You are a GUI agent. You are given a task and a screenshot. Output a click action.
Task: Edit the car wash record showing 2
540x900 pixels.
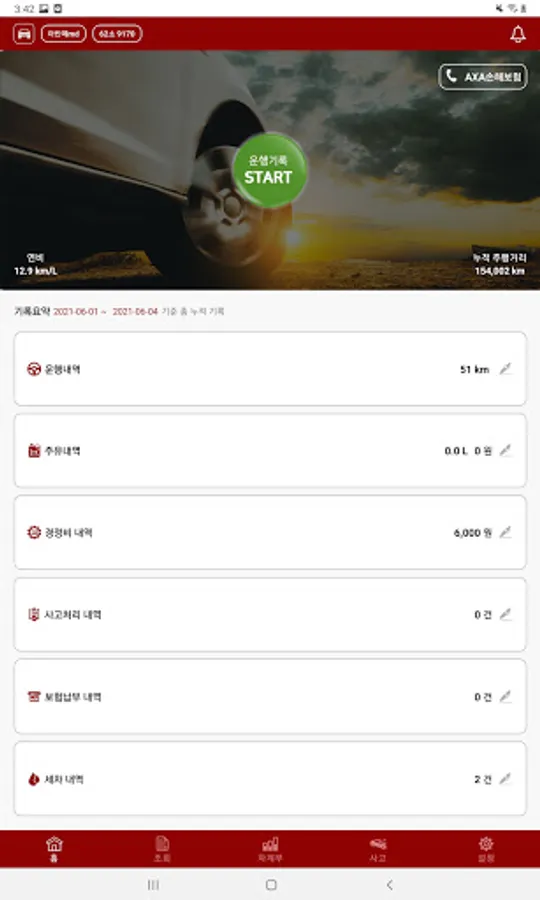505,779
